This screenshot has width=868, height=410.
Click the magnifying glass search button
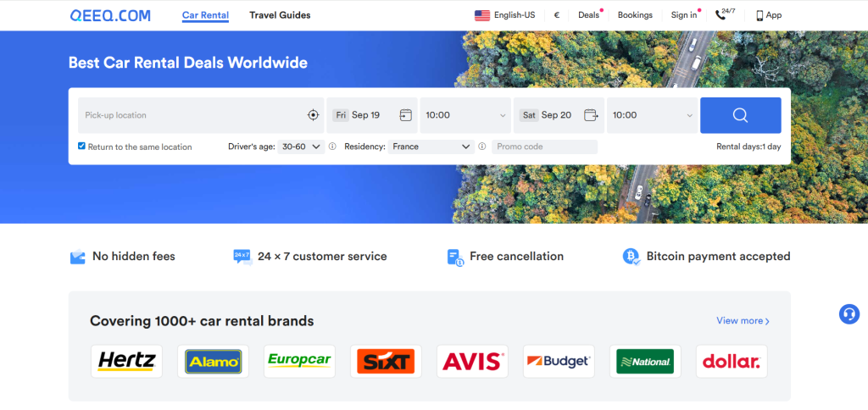coord(740,115)
